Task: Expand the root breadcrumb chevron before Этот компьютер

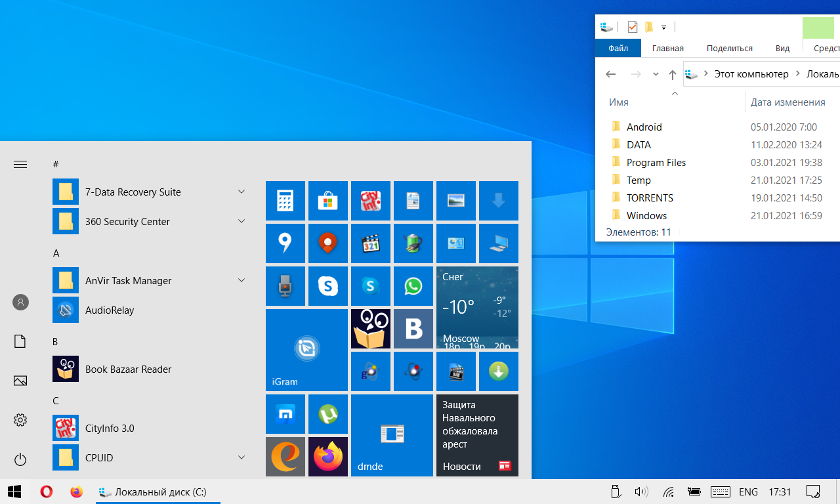Action: click(705, 74)
